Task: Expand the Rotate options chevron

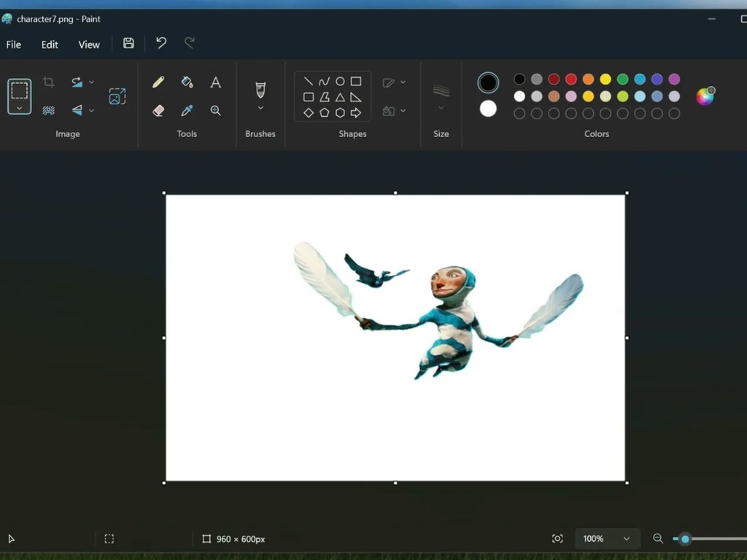Action: (x=91, y=82)
